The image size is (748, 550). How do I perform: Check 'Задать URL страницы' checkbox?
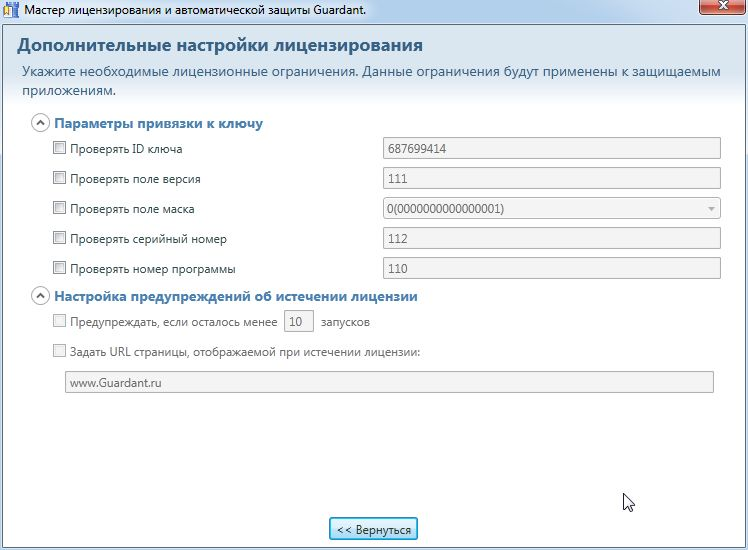59,351
